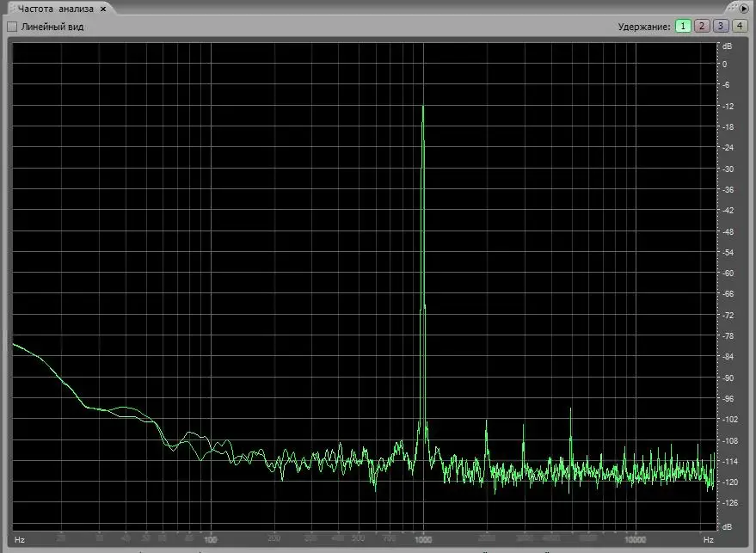This screenshot has width=756, height=553.
Task: Click the Hz label at bottom right
Action: click(709, 539)
